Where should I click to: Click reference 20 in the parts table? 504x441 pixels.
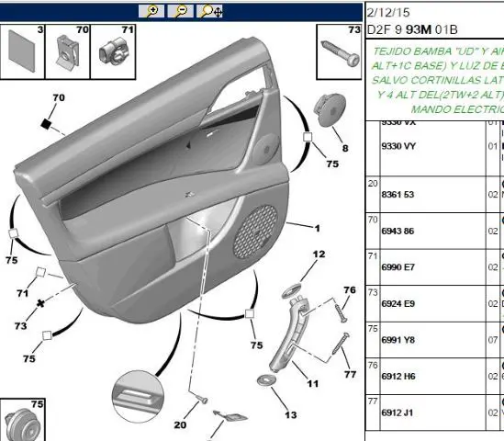tap(373, 184)
